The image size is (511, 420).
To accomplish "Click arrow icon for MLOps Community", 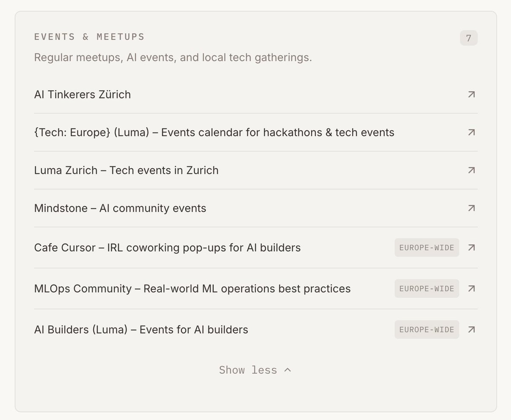I will 471,289.
